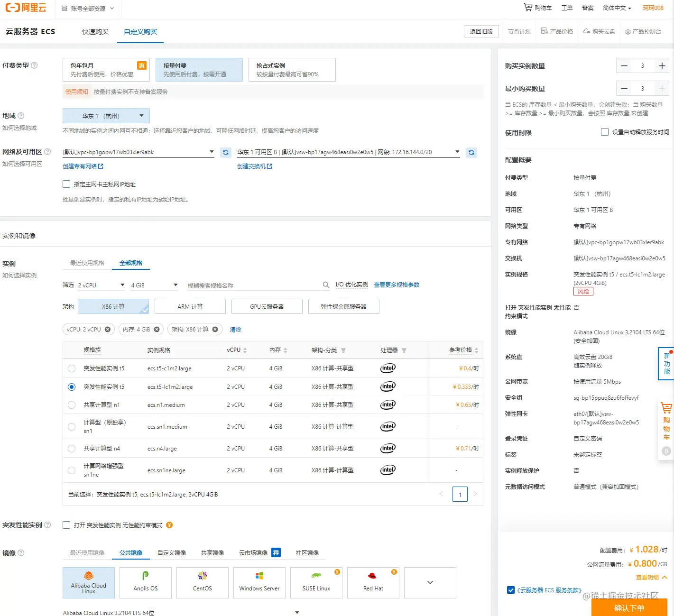674x616 pixels.
Task: Click the 确认下单 button
Action: [x=629, y=607]
